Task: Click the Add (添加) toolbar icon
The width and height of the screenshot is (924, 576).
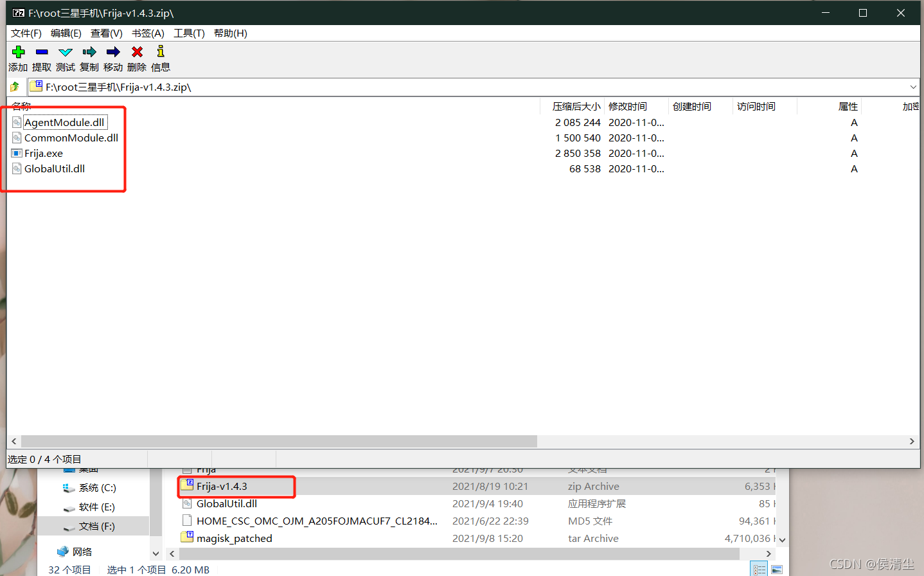Action: tap(18, 51)
